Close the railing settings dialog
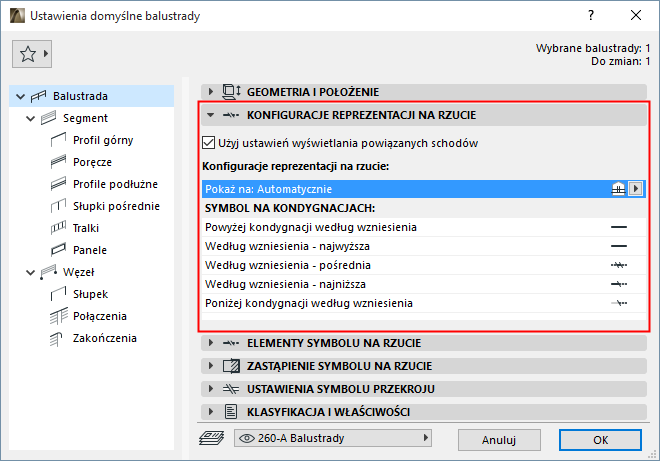Screen dimensions: 660x461 point(636,15)
